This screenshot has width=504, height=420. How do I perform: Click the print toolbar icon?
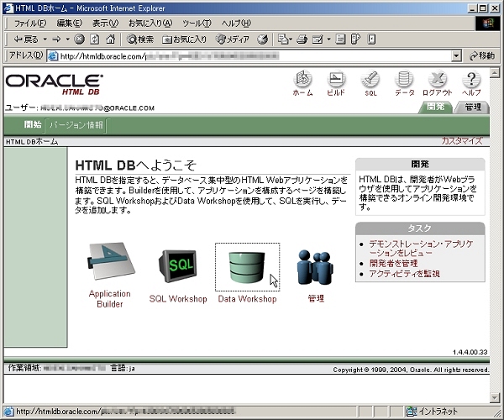[302, 39]
